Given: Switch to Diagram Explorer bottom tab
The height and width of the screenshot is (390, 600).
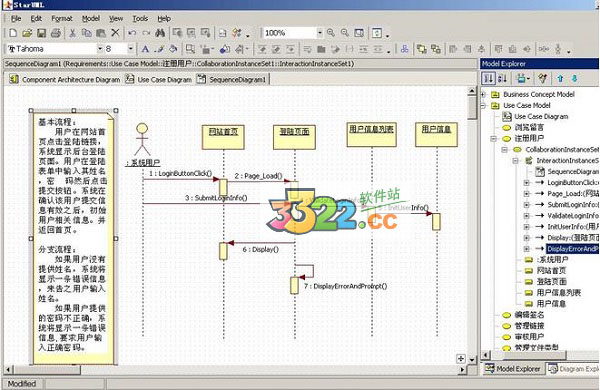Looking at the screenshot, I should click(573, 369).
